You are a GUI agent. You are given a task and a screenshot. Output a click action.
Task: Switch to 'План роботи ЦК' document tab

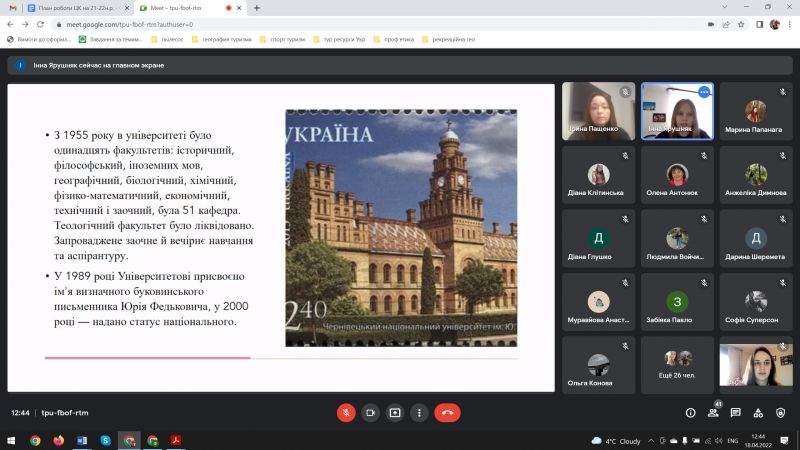pos(77,8)
